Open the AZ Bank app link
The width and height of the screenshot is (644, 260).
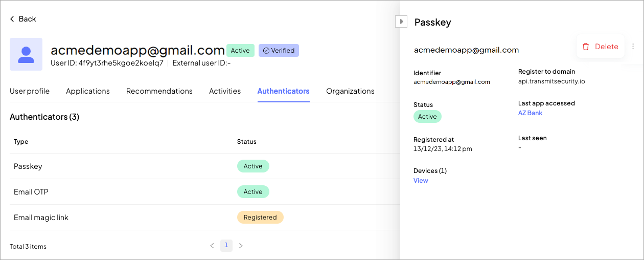[x=530, y=113]
